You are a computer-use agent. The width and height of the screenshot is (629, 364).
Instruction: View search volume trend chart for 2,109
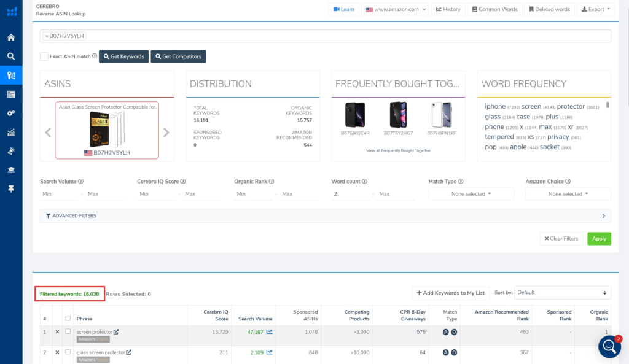(270, 352)
